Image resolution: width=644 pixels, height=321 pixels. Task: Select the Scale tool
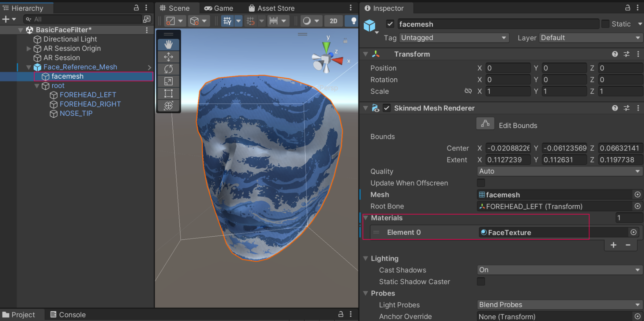click(x=168, y=81)
